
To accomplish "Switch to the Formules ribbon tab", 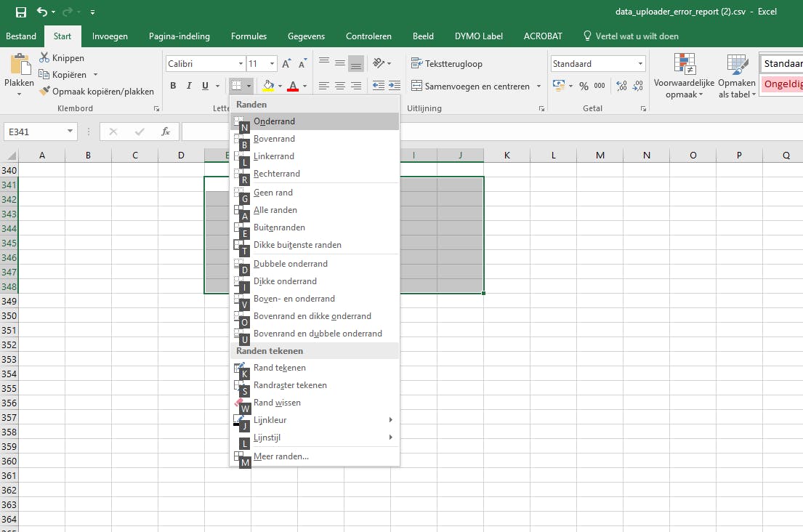I will pos(249,36).
